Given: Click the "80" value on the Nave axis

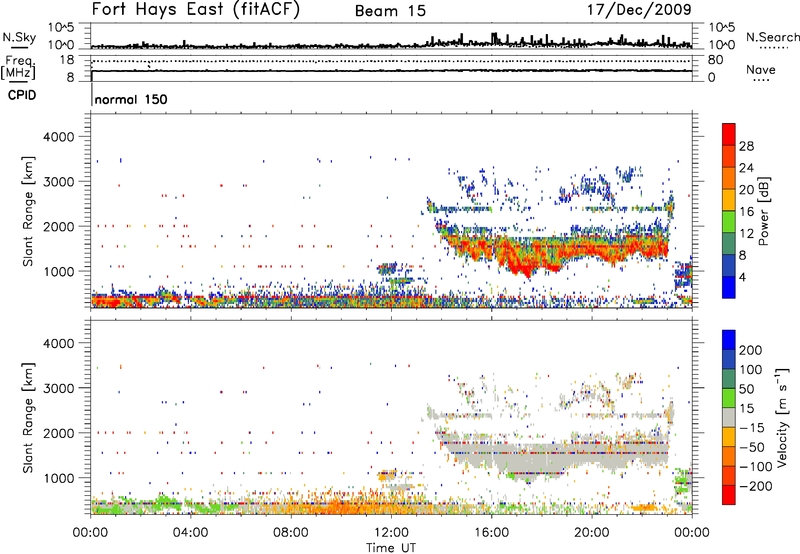Looking at the screenshot, I should 715,60.
